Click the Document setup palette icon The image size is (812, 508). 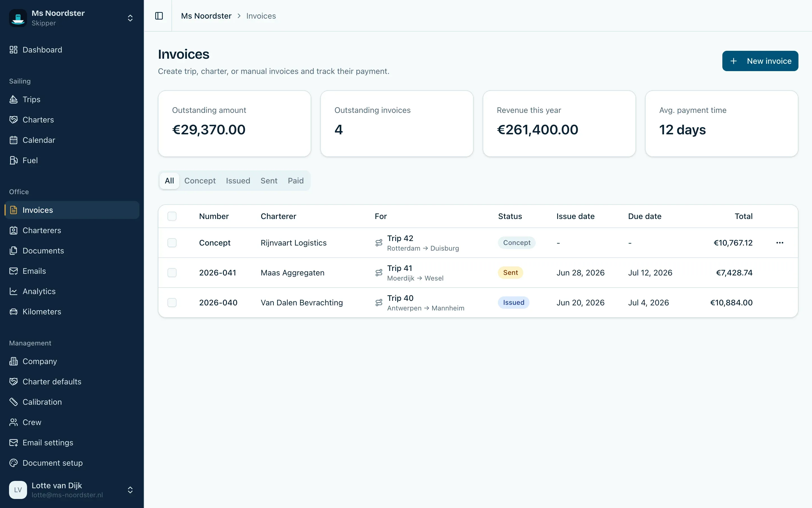tap(14, 463)
